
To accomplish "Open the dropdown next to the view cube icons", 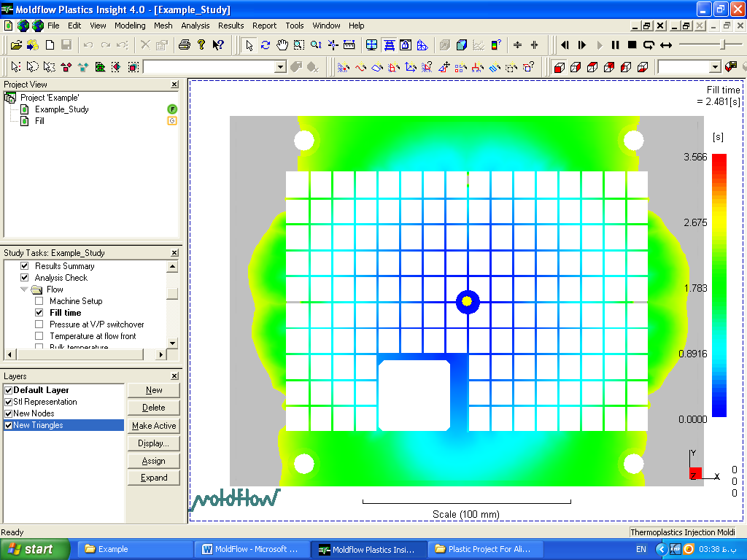I will tap(715, 67).
